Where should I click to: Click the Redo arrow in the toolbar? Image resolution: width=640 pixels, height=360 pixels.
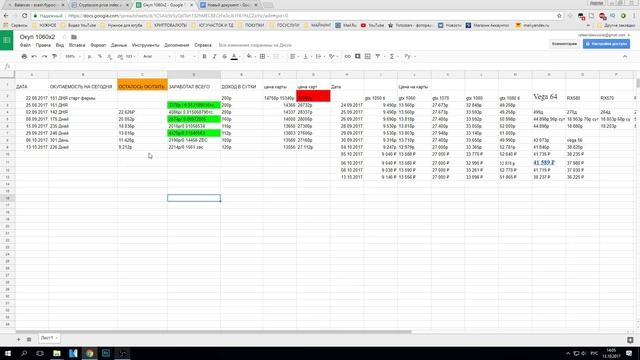pyautogui.click(x=44, y=56)
